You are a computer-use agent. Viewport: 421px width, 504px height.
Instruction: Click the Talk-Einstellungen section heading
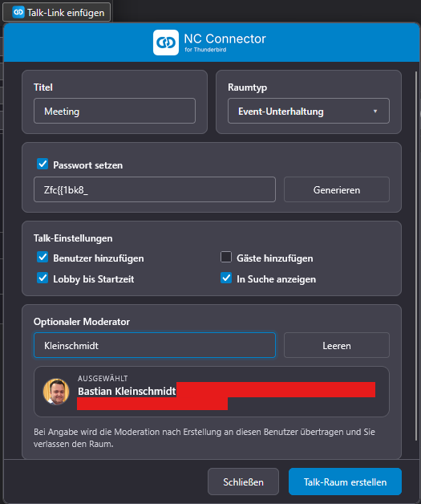coord(73,238)
